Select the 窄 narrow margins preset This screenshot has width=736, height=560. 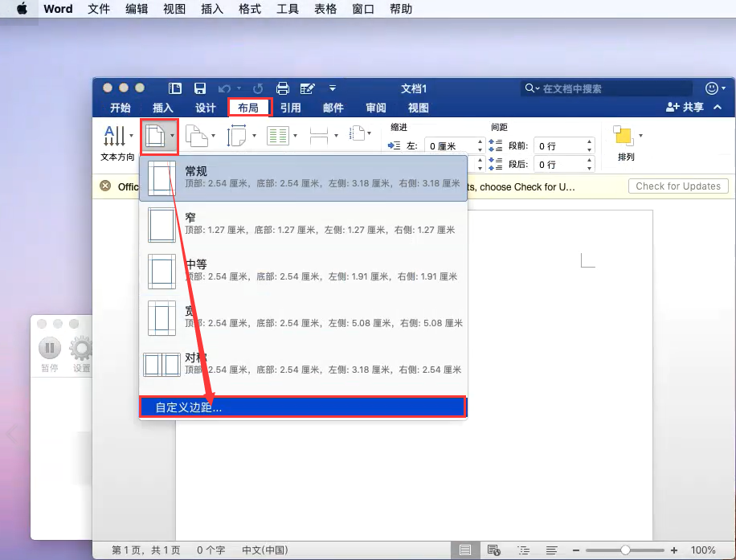click(303, 225)
